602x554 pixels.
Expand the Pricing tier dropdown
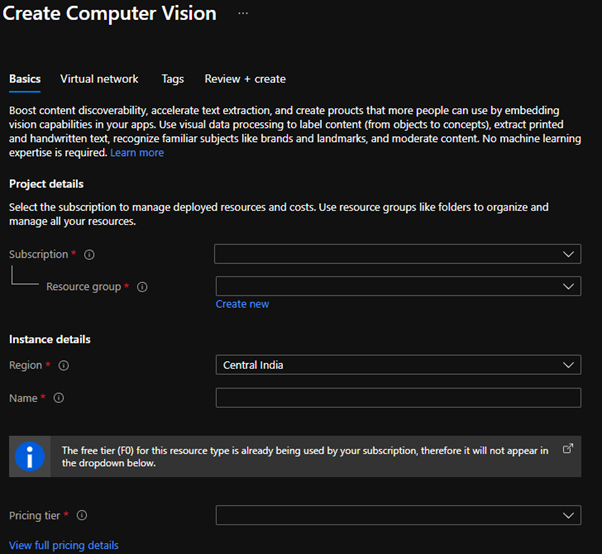[x=398, y=515]
